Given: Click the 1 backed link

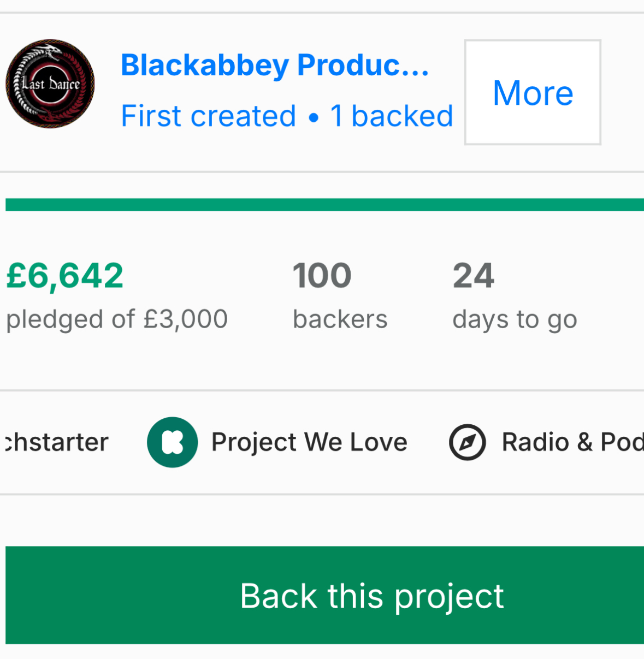Looking at the screenshot, I should click(x=392, y=116).
